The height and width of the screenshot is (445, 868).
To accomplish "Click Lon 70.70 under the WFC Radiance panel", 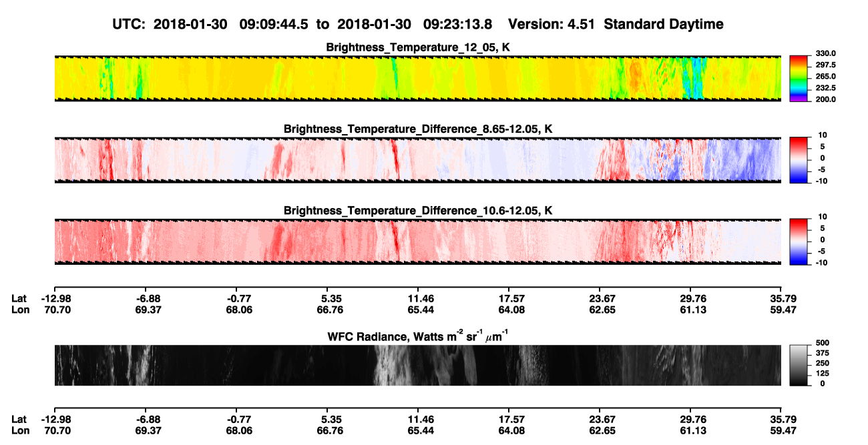I will click(58, 431).
